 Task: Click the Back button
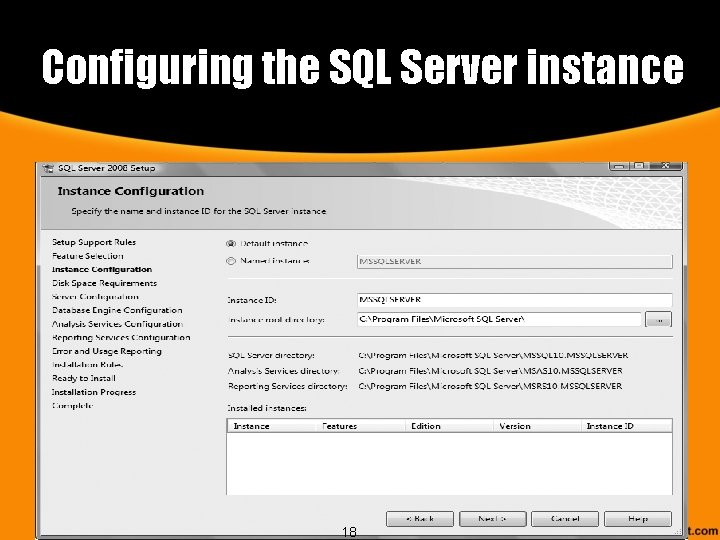(420, 519)
